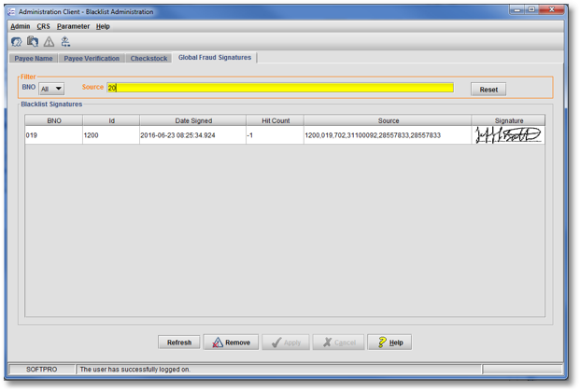
Task: Click the fourth toolbar icon with arrows
Action: 65,42
